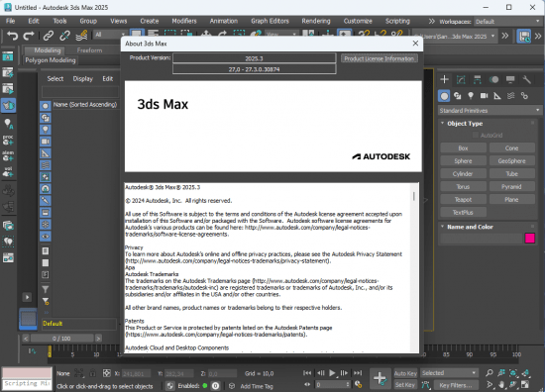Viewport: 545px width, 392px height.
Task: Select the Link tool icon
Action: 48,36
